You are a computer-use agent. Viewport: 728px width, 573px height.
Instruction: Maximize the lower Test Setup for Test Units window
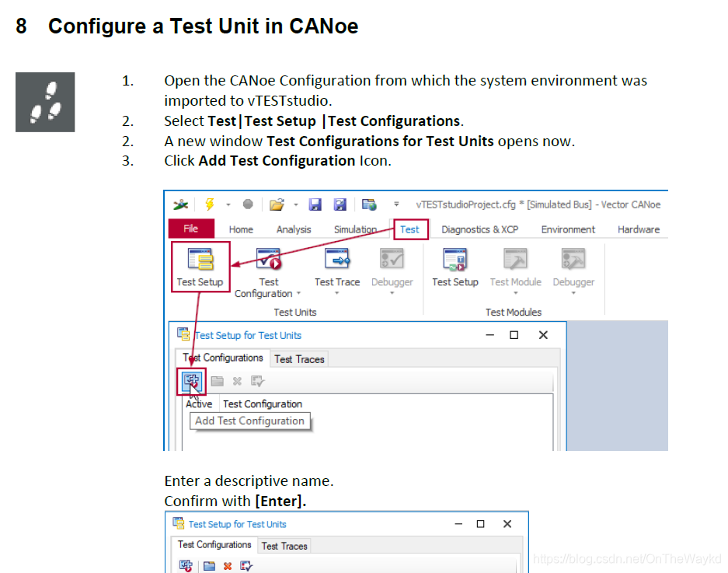[x=480, y=524]
